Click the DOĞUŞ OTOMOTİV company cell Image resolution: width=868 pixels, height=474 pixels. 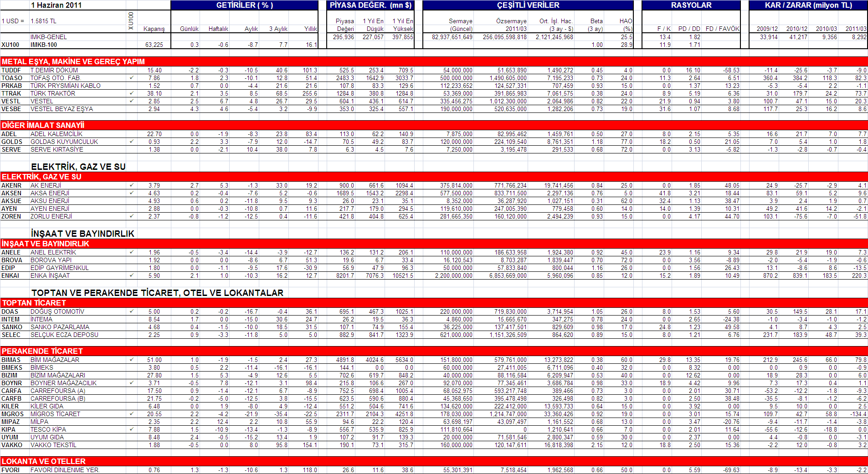[57, 311]
